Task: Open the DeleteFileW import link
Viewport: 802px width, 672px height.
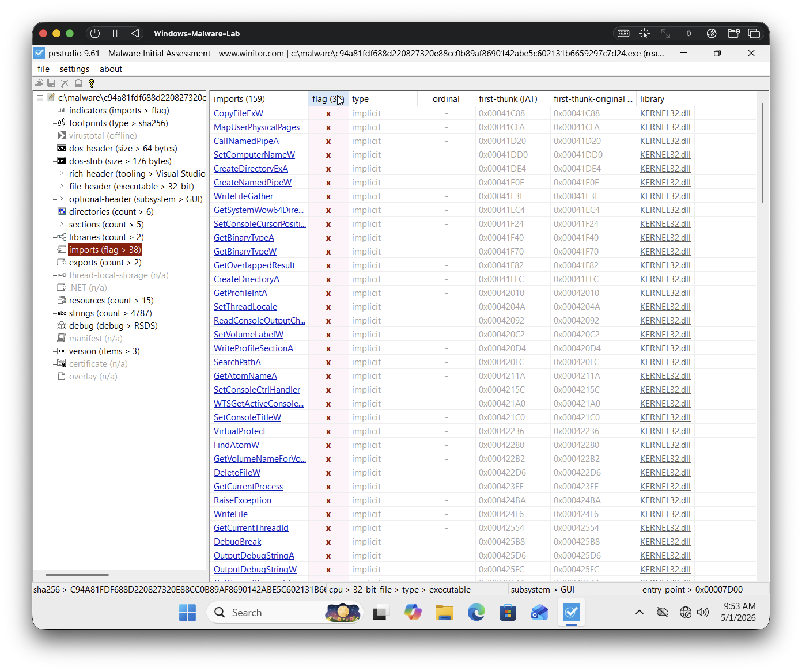Action: [237, 472]
